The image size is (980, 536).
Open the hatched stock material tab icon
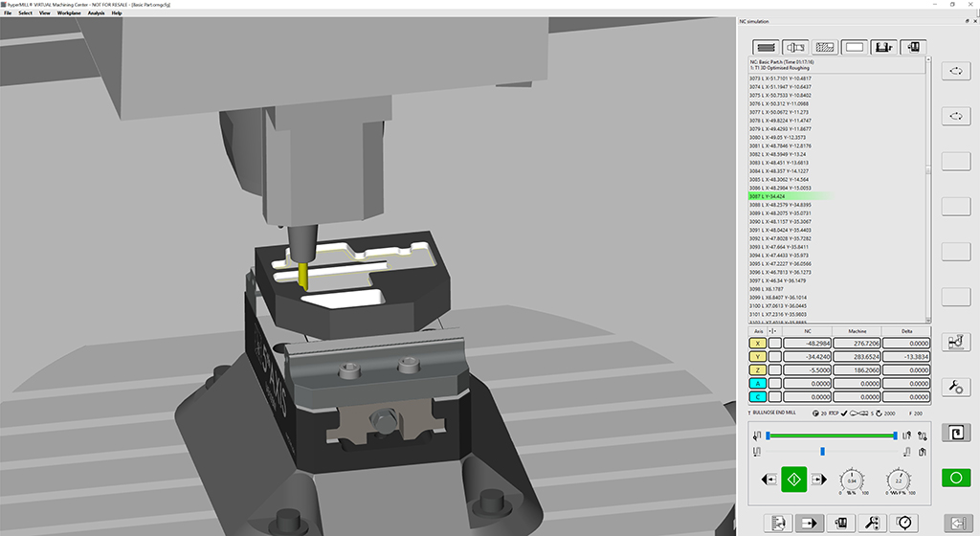[825, 48]
